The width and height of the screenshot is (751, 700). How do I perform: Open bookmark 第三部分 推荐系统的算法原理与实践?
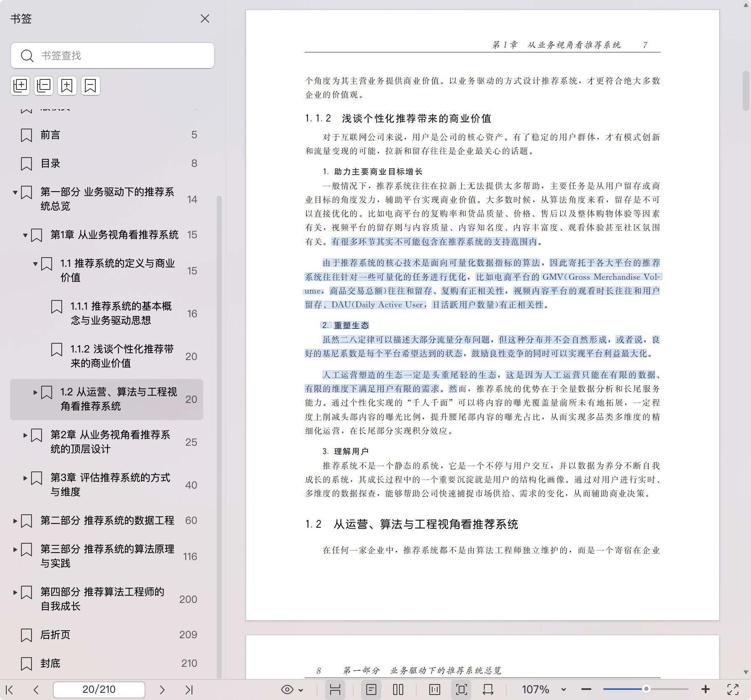pyautogui.click(x=107, y=556)
